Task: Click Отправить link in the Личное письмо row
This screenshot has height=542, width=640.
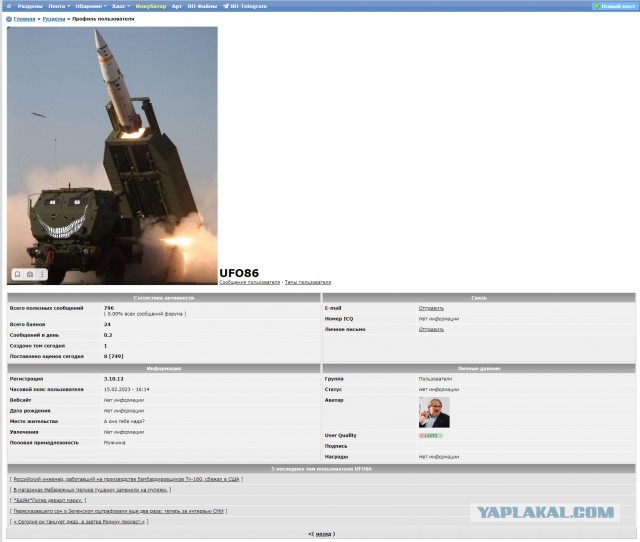Action: pos(431,329)
